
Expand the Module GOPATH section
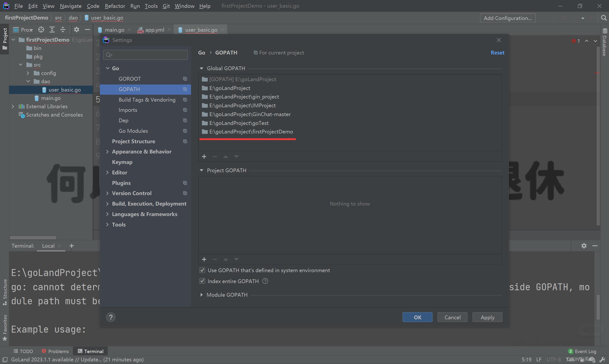[201, 295]
